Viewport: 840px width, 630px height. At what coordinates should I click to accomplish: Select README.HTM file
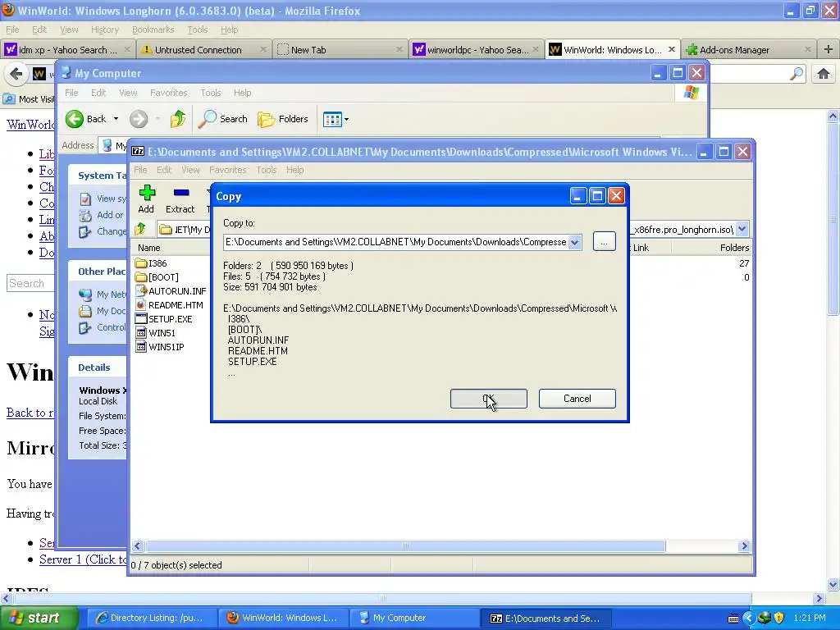tap(169, 305)
